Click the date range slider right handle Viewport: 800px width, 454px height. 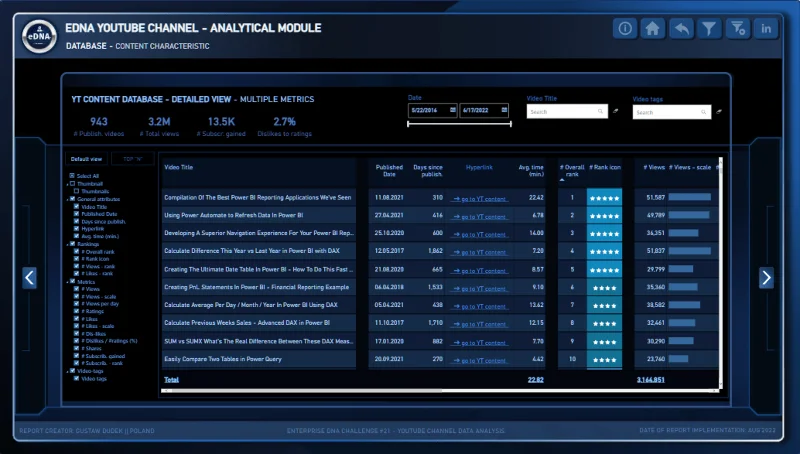tap(511, 124)
